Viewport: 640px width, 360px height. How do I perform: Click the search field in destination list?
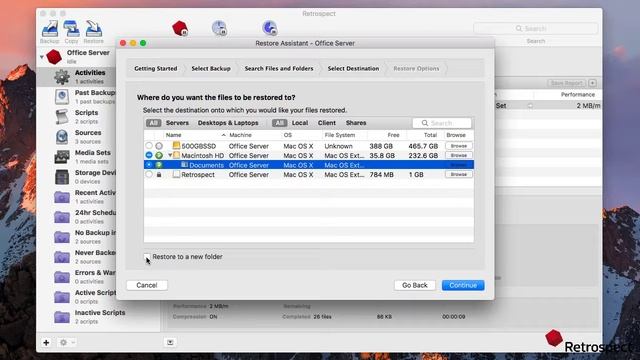[442, 123]
